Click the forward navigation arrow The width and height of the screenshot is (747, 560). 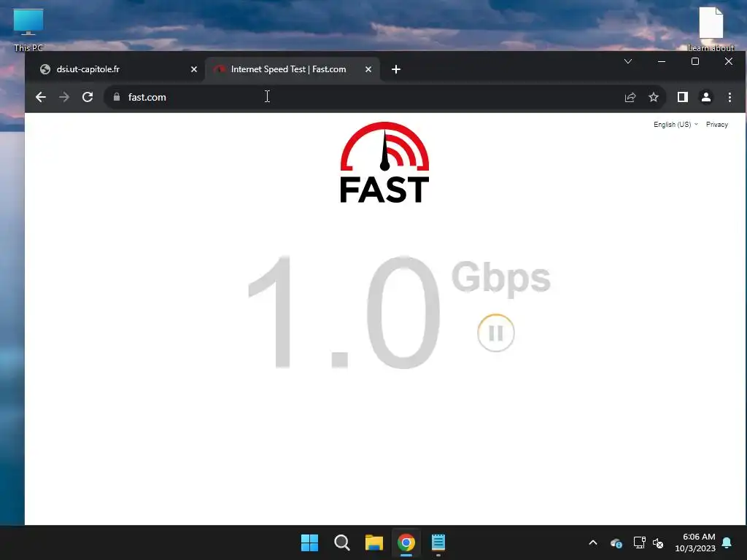coord(64,97)
